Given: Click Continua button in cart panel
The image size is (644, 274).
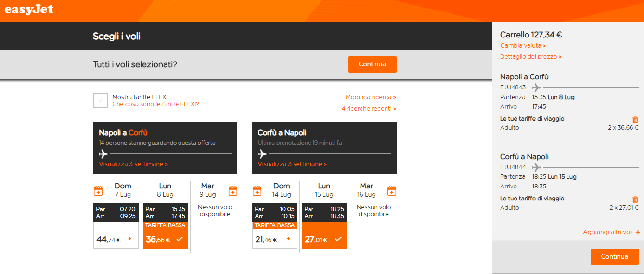Looking at the screenshot, I should click(x=615, y=257).
